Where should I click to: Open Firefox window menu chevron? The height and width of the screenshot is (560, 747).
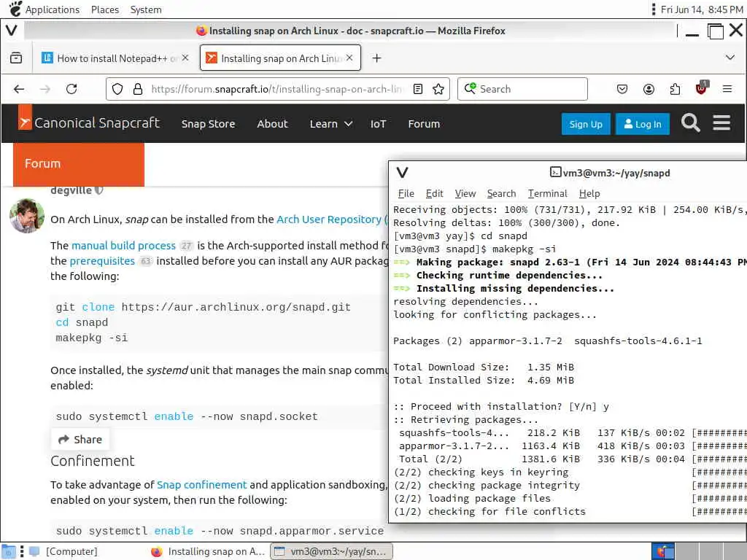[12, 31]
